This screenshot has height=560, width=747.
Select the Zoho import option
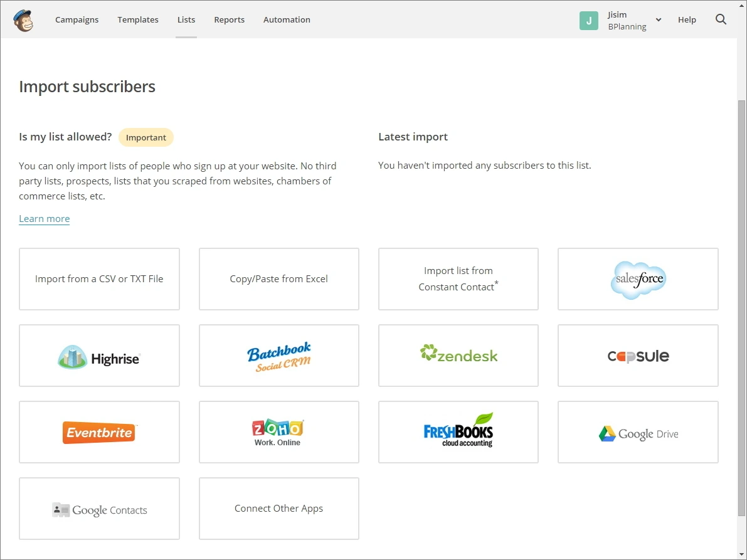(x=278, y=432)
